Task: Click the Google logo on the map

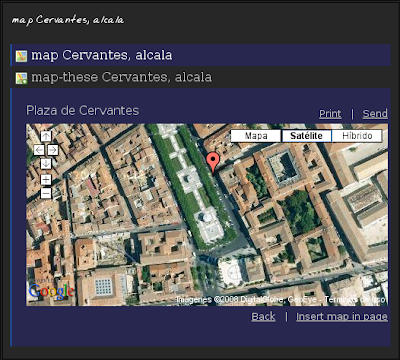Action: (51, 291)
